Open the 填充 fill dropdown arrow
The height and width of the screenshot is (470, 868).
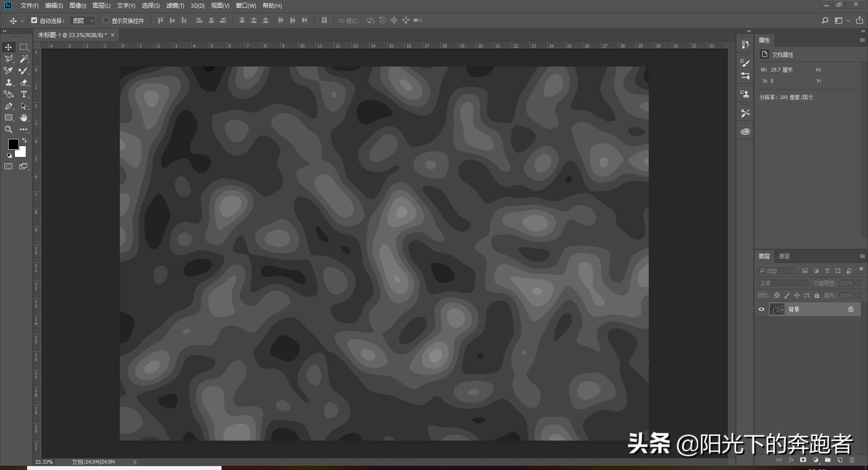pyautogui.click(x=860, y=295)
